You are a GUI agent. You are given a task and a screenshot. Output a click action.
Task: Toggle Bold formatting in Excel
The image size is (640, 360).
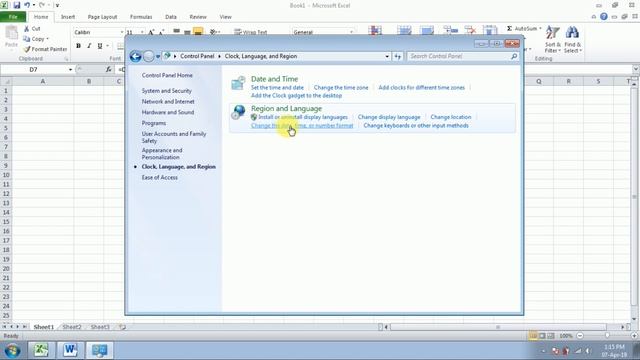coord(78,46)
